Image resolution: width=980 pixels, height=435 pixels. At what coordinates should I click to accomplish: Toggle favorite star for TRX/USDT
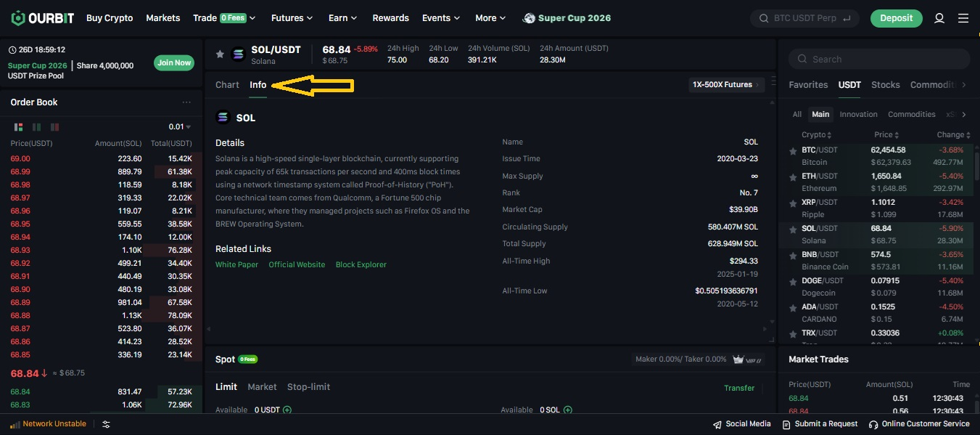793,333
